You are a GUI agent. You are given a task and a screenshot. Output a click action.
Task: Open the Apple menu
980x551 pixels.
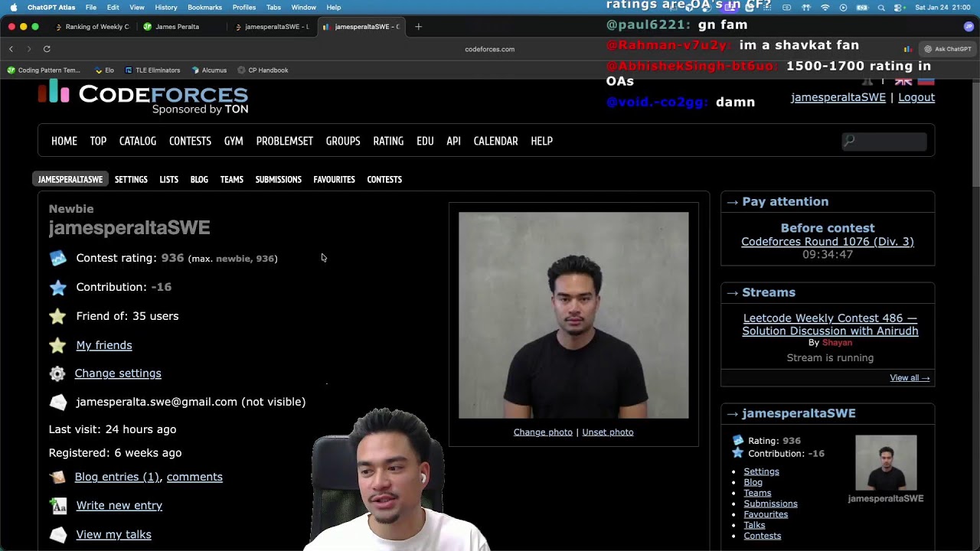(13, 8)
